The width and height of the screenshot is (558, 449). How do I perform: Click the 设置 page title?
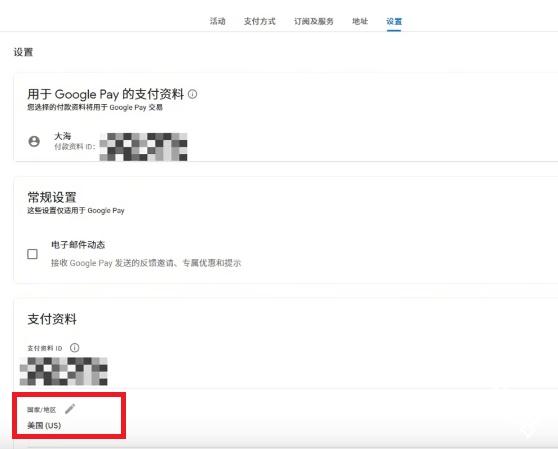click(x=23, y=52)
